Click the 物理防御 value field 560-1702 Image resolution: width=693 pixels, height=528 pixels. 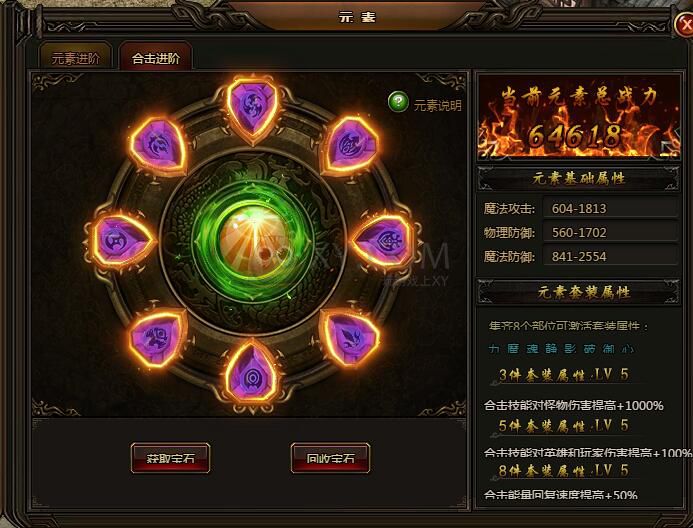610,232
